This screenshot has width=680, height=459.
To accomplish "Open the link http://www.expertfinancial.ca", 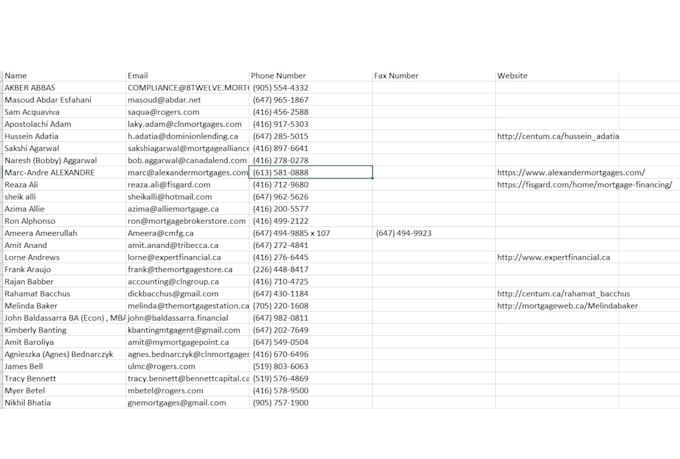I will coord(554,258).
